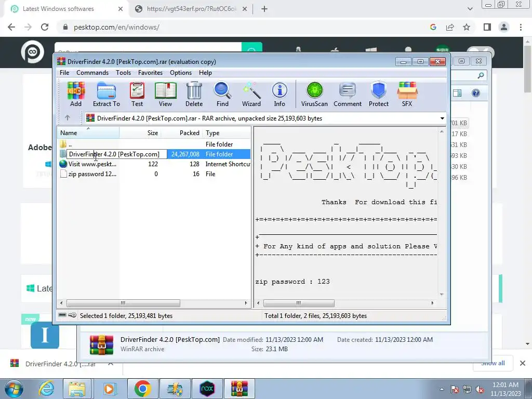This screenshot has height=399, width=532.
Task: Open the Nox taskbar icon
Action: click(x=207, y=389)
